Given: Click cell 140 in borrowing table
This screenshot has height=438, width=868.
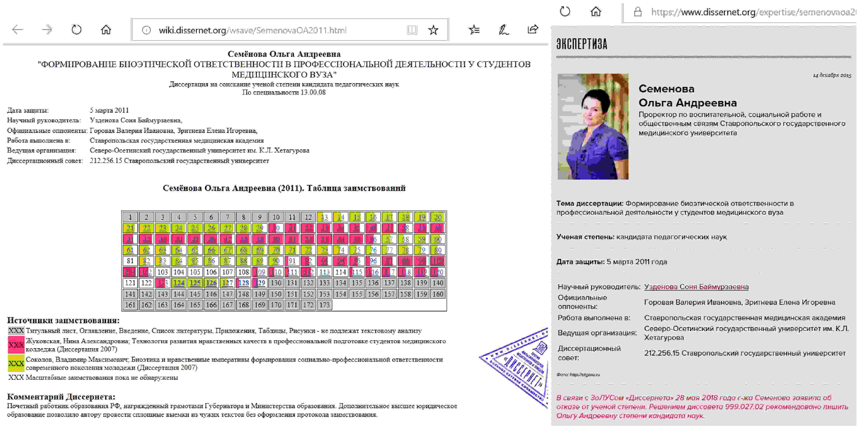Looking at the screenshot, I should pyautogui.click(x=438, y=283).
